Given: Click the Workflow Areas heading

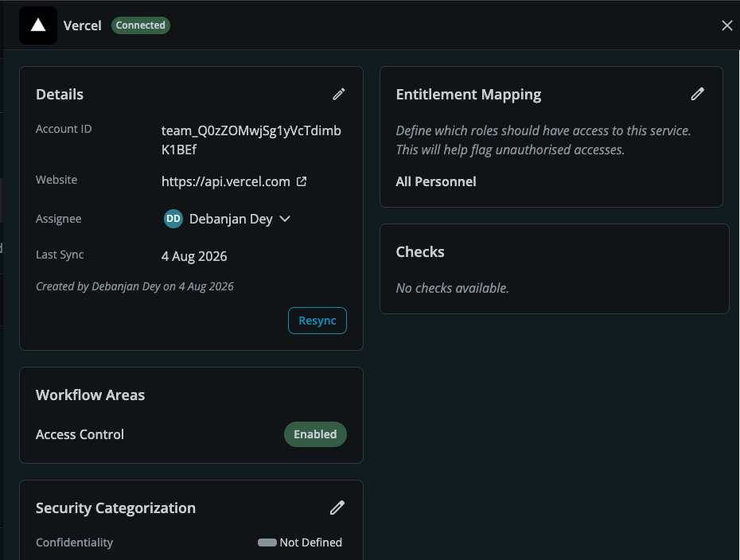Looking at the screenshot, I should (90, 395).
